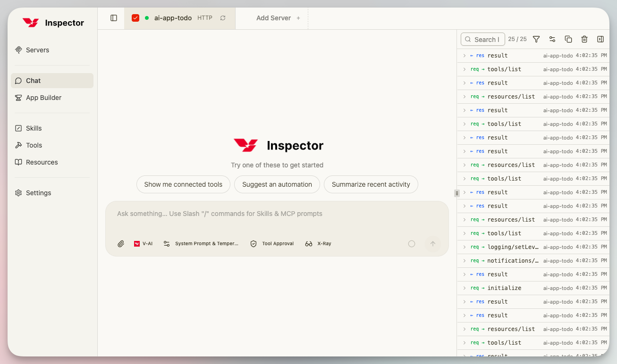Go to Skills in the sidebar
Screen dimensions: 617x364
52,128
